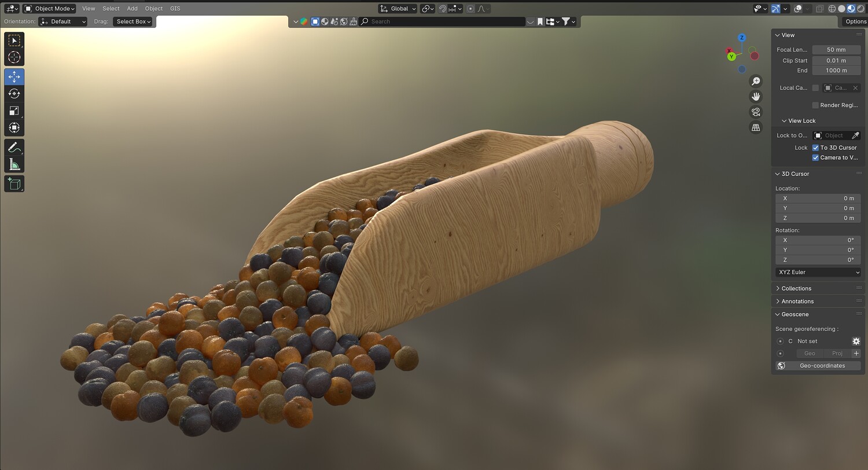Click the Geo-coordinates button
The width and height of the screenshot is (868, 470).
tap(818, 366)
